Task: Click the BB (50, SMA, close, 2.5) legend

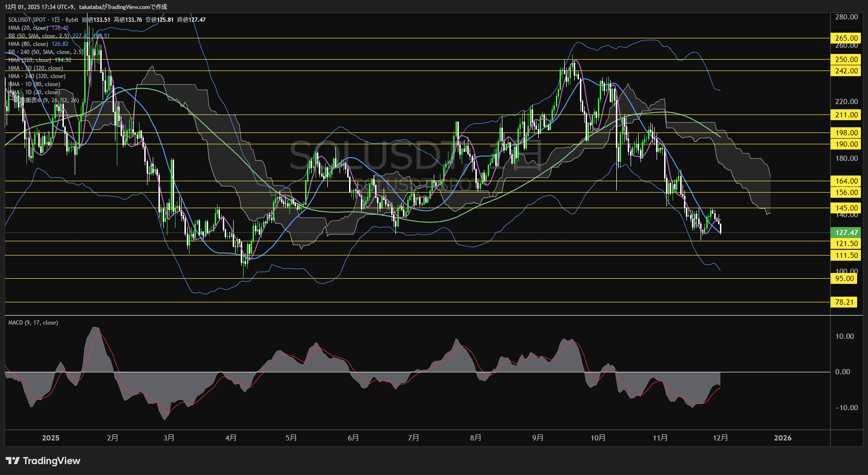Action: (39, 36)
